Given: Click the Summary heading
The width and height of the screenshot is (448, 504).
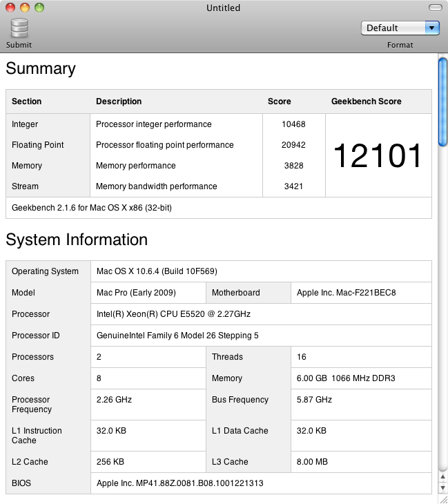Looking at the screenshot, I should coord(41,68).
